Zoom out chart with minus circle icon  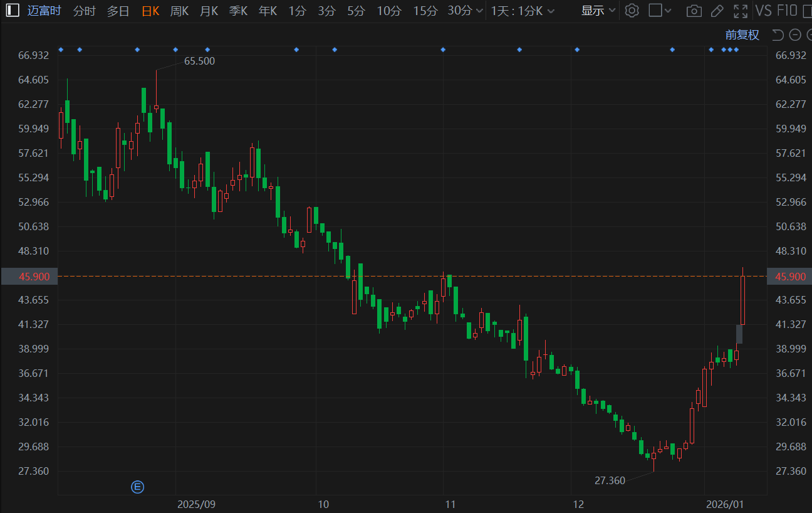tap(794, 34)
